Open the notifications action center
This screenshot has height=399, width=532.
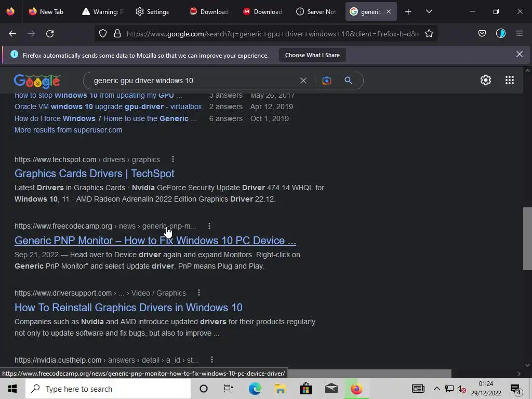pos(516,389)
